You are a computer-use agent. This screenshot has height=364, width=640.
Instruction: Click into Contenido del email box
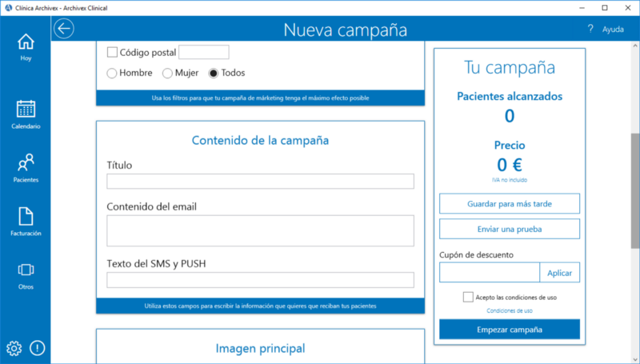pyautogui.click(x=261, y=231)
